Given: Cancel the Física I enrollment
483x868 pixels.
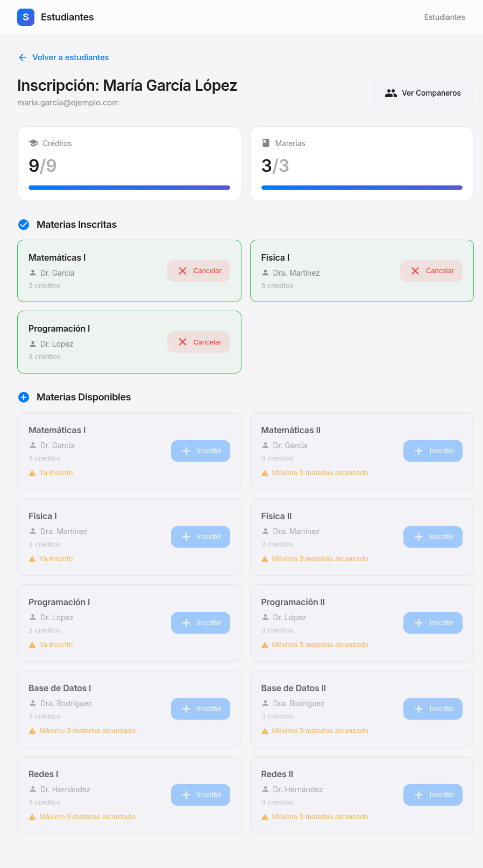Looking at the screenshot, I should (x=431, y=271).
